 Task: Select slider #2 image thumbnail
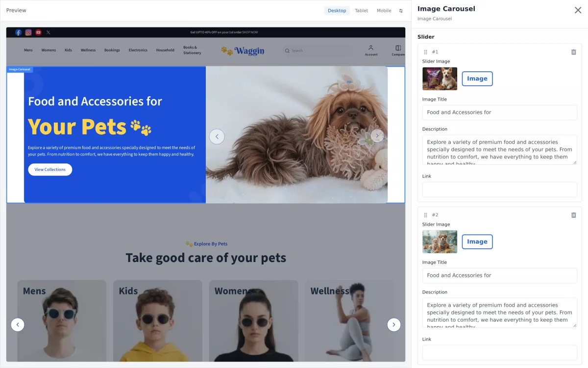click(440, 241)
